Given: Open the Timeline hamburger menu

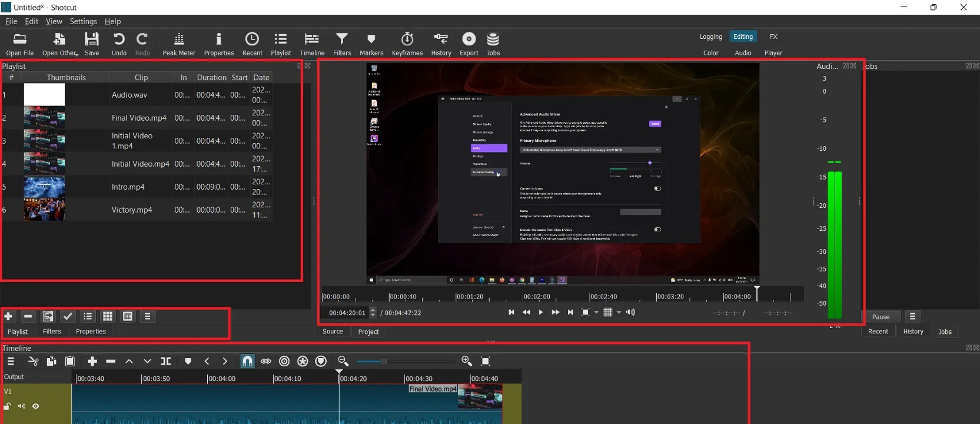Looking at the screenshot, I should [11, 361].
